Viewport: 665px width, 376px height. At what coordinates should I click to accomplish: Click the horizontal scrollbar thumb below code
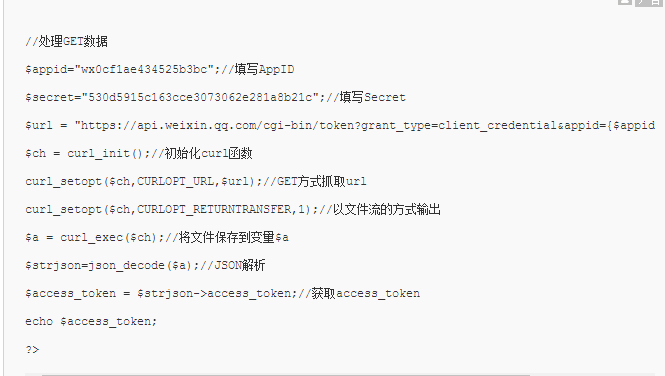coord(286,375)
